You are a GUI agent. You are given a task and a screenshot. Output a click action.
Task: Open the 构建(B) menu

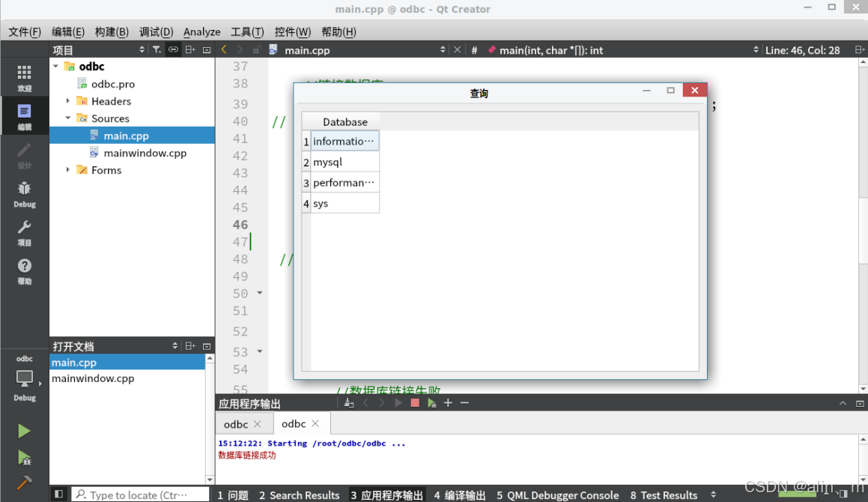click(112, 31)
